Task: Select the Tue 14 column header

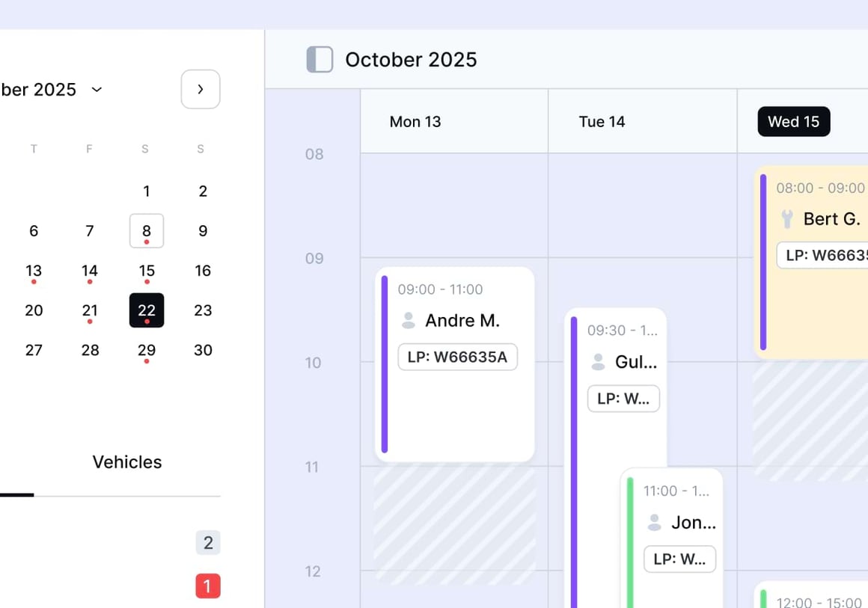Action: [602, 122]
